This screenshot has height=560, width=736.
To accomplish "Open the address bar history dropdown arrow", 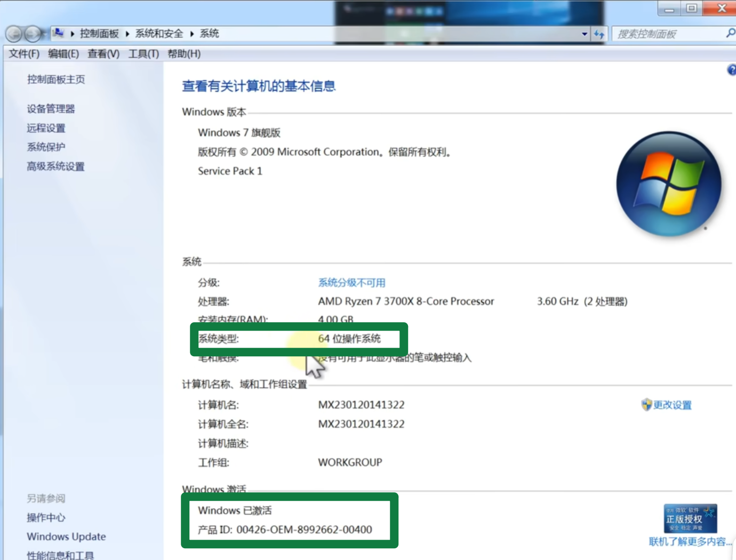I will click(x=585, y=34).
